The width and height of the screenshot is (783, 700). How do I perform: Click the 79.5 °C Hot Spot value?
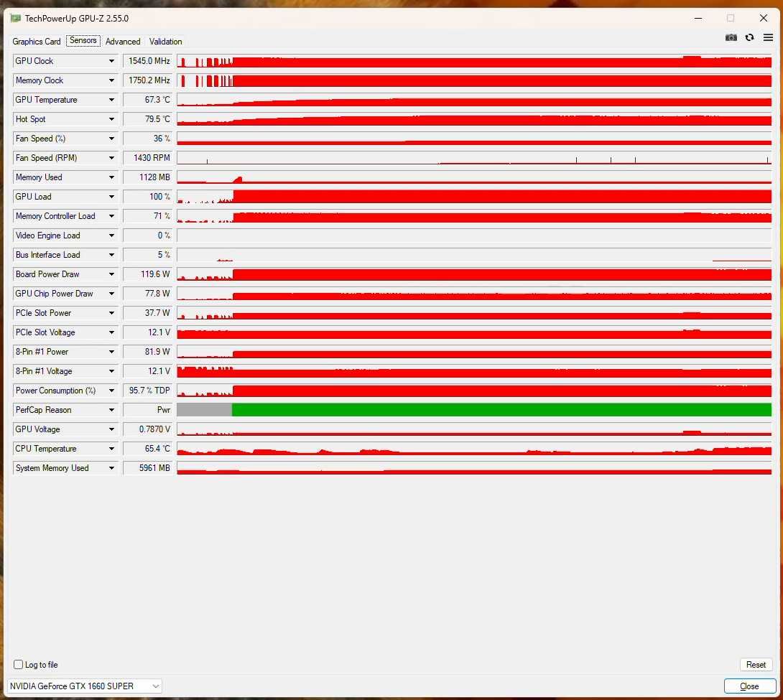pyautogui.click(x=148, y=119)
